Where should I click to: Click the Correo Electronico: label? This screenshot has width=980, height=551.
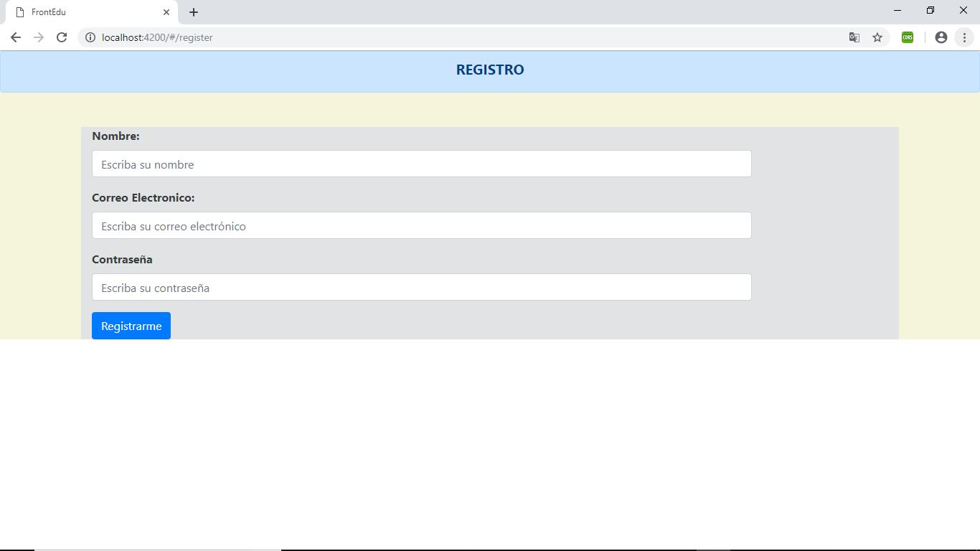(143, 198)
